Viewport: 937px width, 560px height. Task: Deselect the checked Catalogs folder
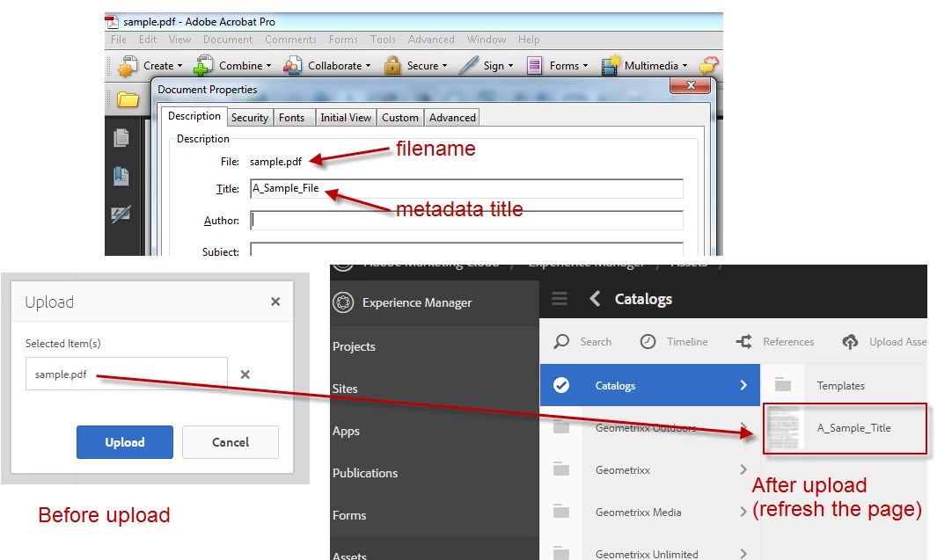click(561, 385)
